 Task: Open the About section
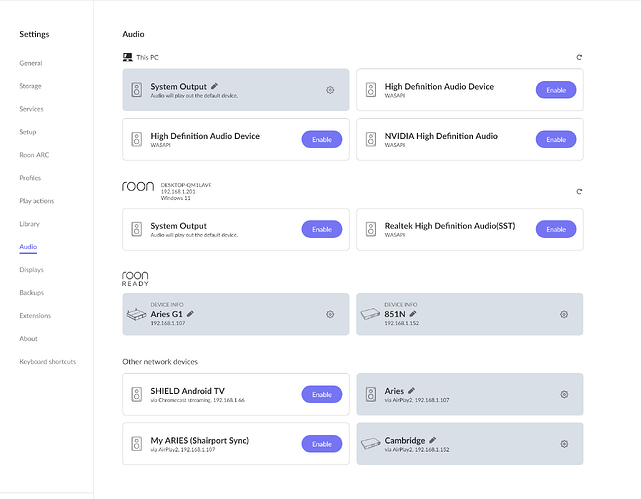[x=28, y=338]
